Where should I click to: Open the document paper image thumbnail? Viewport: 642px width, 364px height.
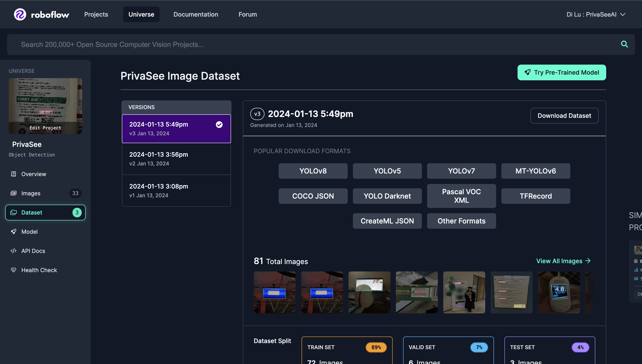click(511, 292)
